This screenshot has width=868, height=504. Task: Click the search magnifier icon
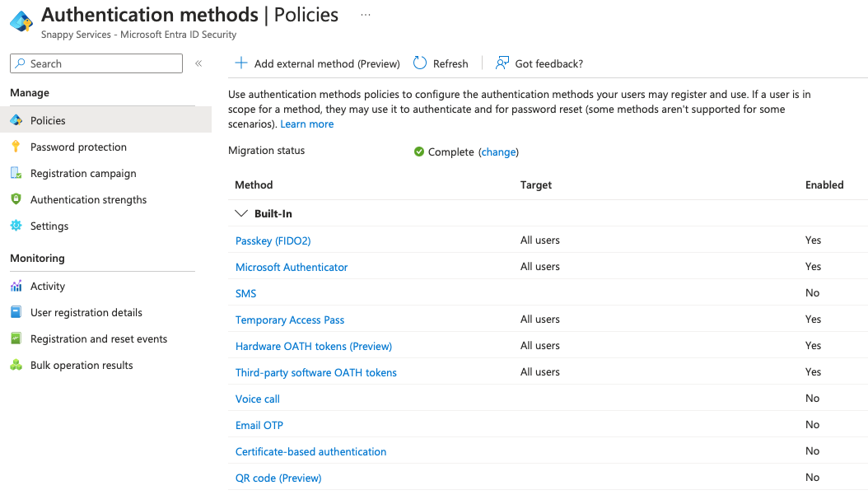(20, 63)
